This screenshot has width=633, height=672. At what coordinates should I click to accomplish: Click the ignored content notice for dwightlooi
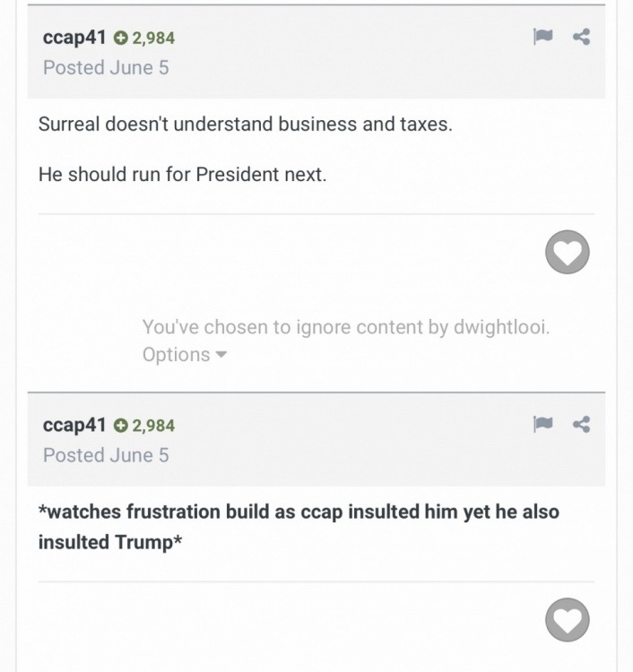pos(345,328)
